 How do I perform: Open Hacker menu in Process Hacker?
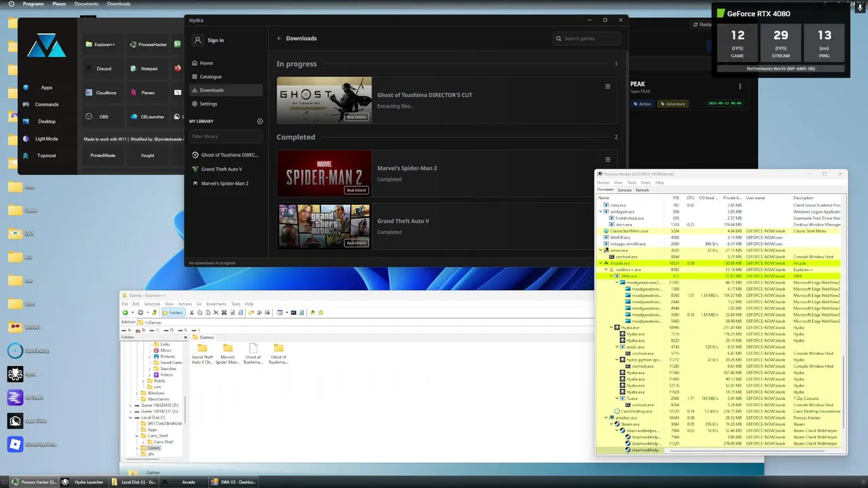[603, 182]
